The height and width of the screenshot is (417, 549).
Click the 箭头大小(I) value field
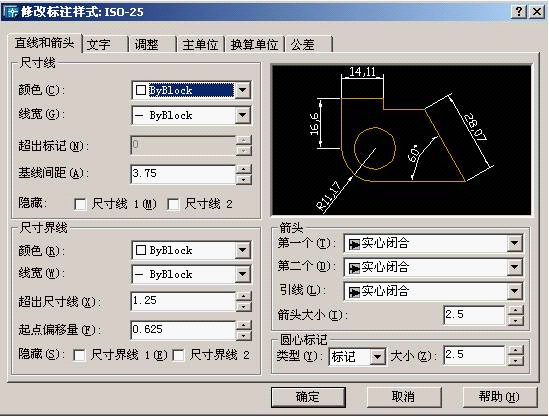(474, 315)
